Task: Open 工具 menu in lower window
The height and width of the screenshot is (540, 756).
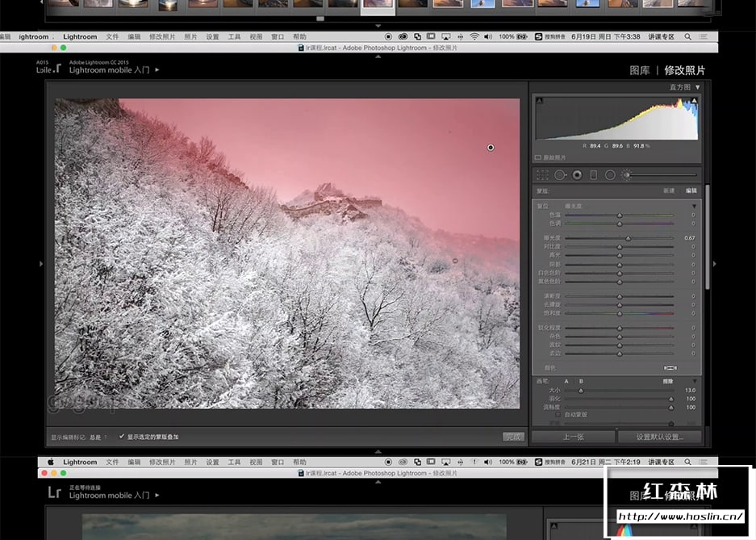Action: click(234, 462)
